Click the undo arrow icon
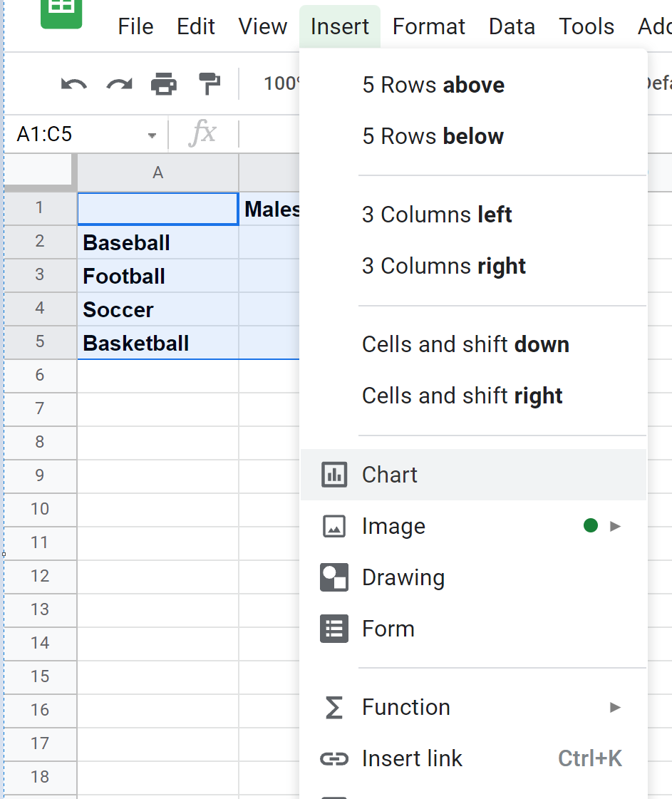The height and width of the screenshot is (799, 672). click(x=74, y=84)
